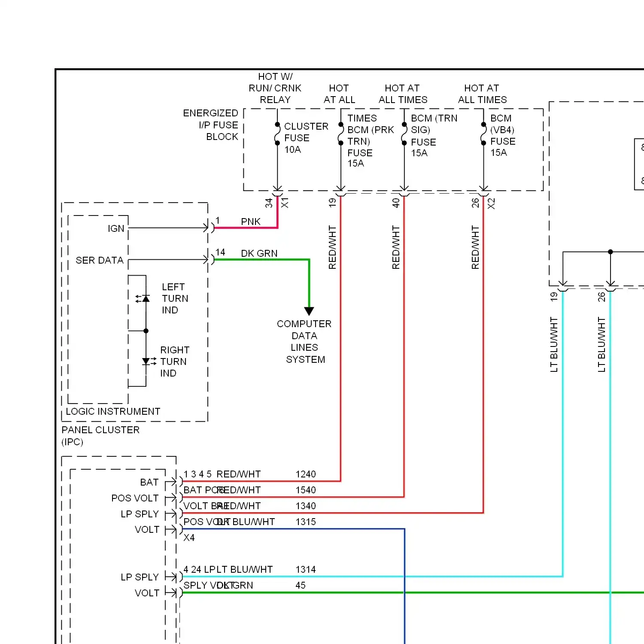644x644 pixels.
Task: Select circuit number 1314
Action: point(306,569)
